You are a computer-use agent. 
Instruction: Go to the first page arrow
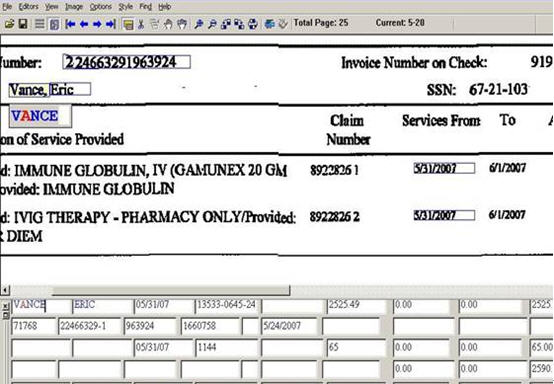click(x=70, y=24)
